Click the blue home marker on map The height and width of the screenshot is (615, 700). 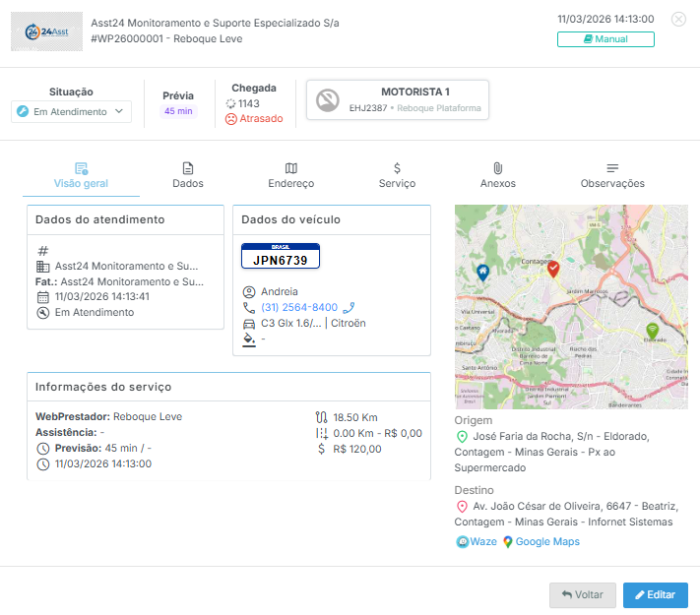481,272
